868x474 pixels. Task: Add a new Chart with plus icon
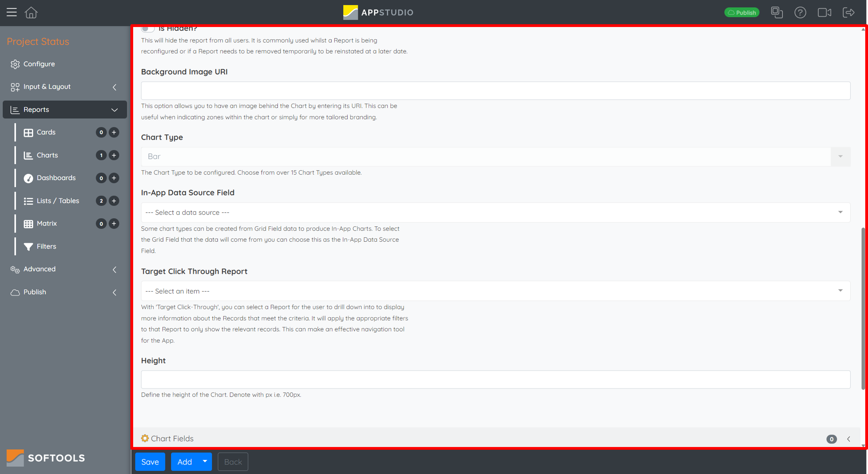[114, 155]
